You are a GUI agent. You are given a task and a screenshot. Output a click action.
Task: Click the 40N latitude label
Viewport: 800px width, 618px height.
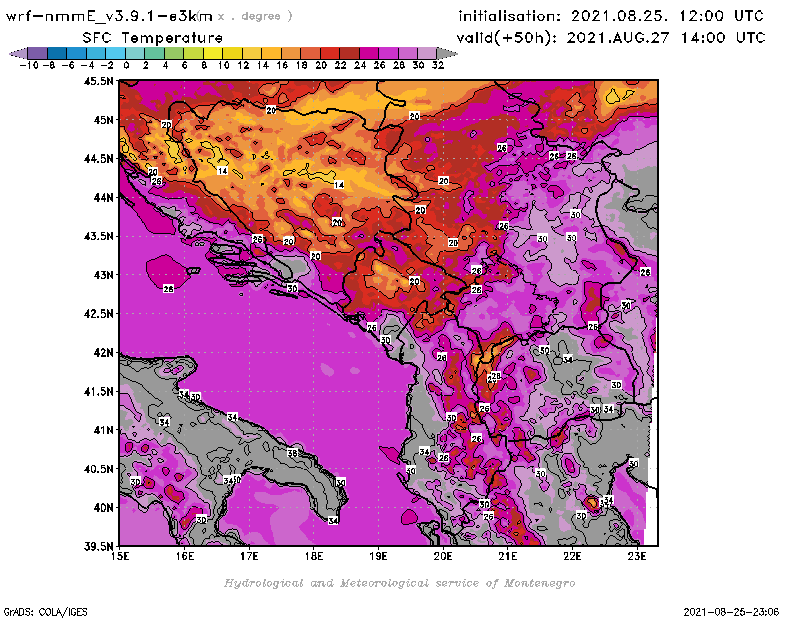(x=103, y=508)
